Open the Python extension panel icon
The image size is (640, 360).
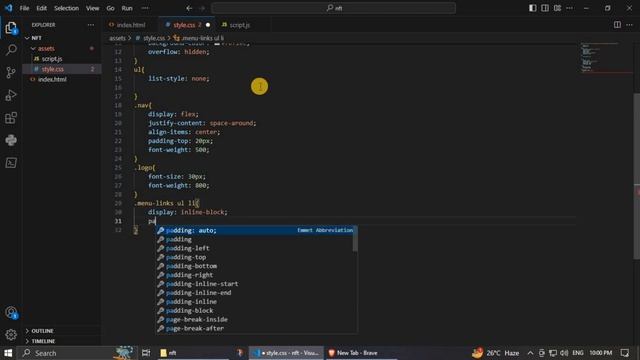[x=11, y=140]
